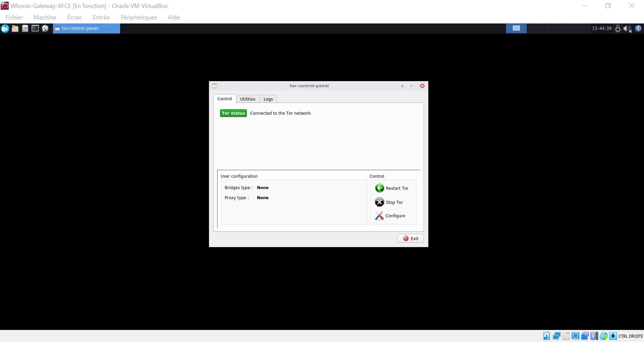The height and width of the screenshot is (342, 644).
Task: Click the video recording status icon
Action: pos(585,336)
